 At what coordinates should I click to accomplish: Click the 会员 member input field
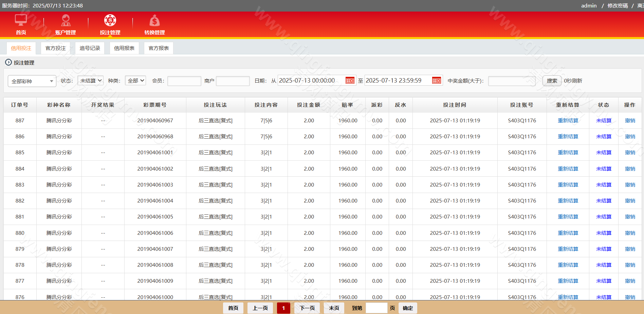184,81
